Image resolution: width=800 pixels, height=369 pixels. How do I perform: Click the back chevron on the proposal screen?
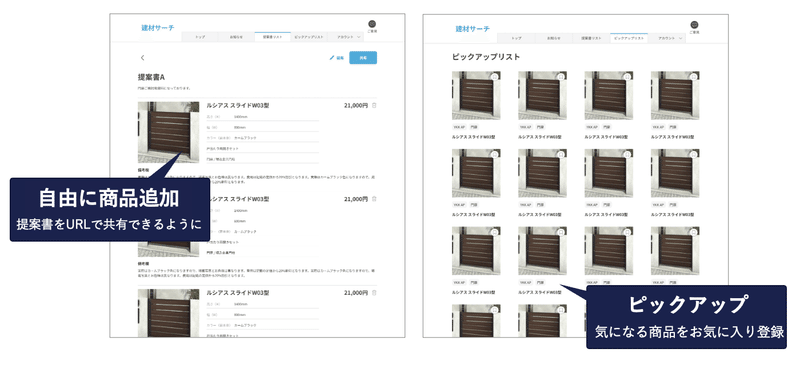point(142,58)
